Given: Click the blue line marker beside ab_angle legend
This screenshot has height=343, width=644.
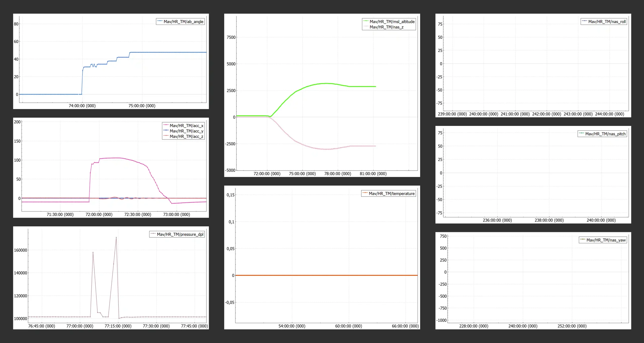Looking at the screenshot, I should pos(160,21).
